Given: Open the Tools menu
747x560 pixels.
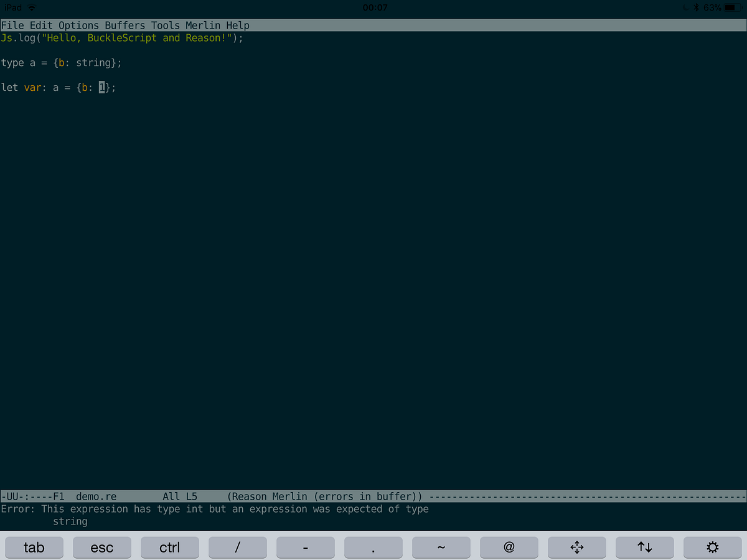Looking at the screenshot, I should pyautogui.click(x=164, y=25).
